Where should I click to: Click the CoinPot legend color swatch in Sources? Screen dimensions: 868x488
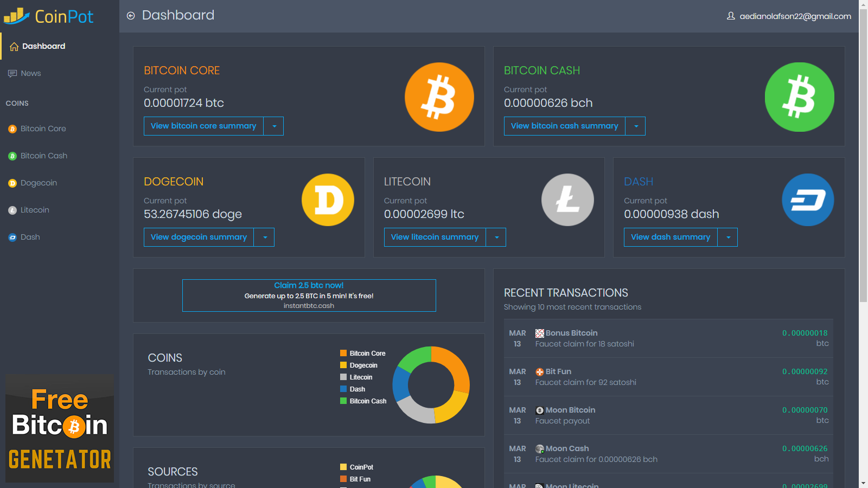[x=343, y=467]
